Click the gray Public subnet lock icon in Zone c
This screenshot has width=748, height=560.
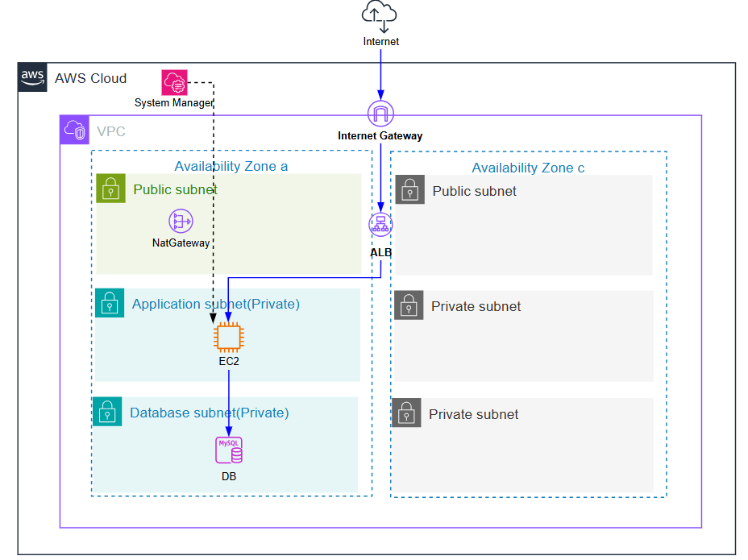tap(409, 190)
